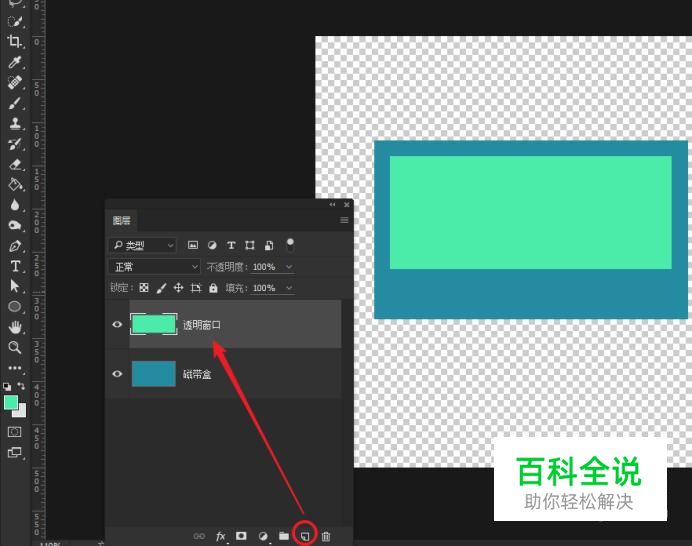This screenshot has width=692, height=546.
Task: Filter layers by pixel layers
Action: (x=193, y=245)
